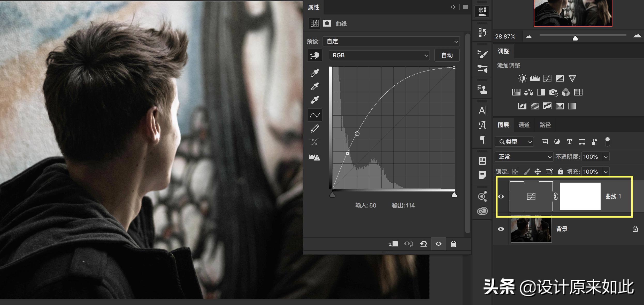Open the RGB channel dropdown
The width and height of the screenshot is (644, 305).
pos(379,55)
